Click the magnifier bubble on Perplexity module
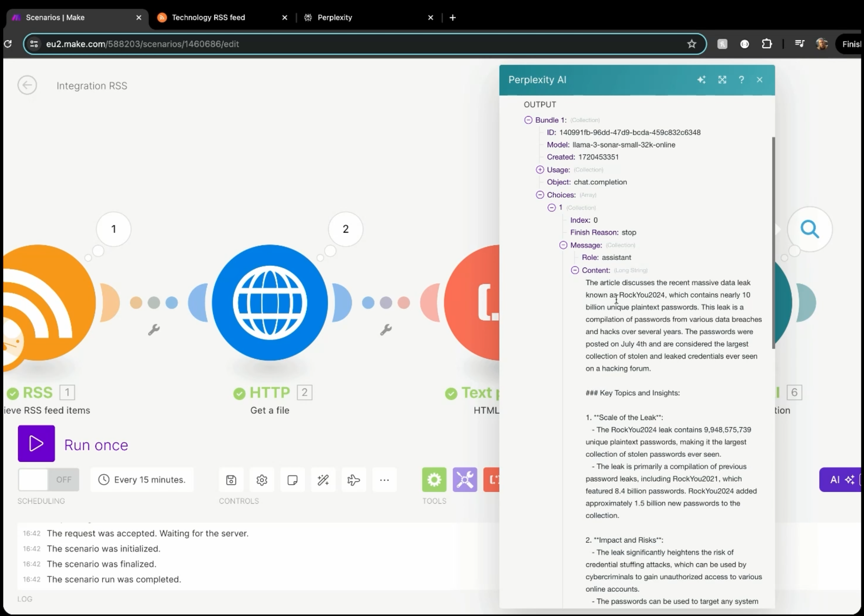 coord(809,229)
